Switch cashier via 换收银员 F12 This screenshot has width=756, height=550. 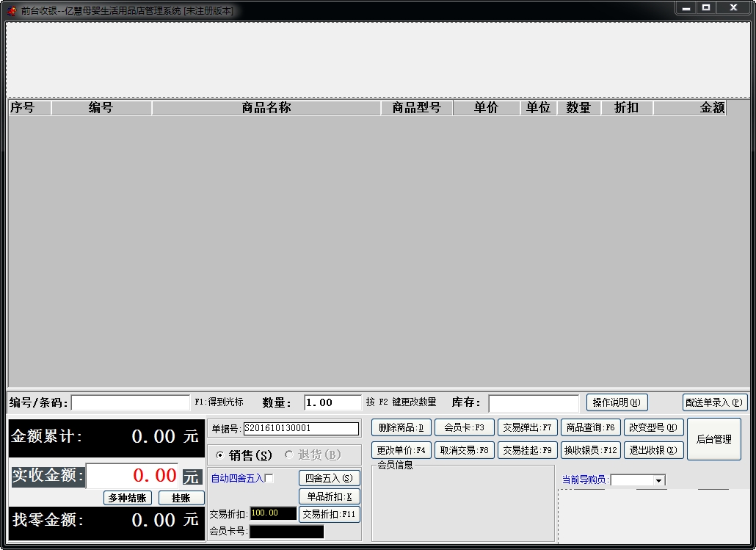pos(590,450)
